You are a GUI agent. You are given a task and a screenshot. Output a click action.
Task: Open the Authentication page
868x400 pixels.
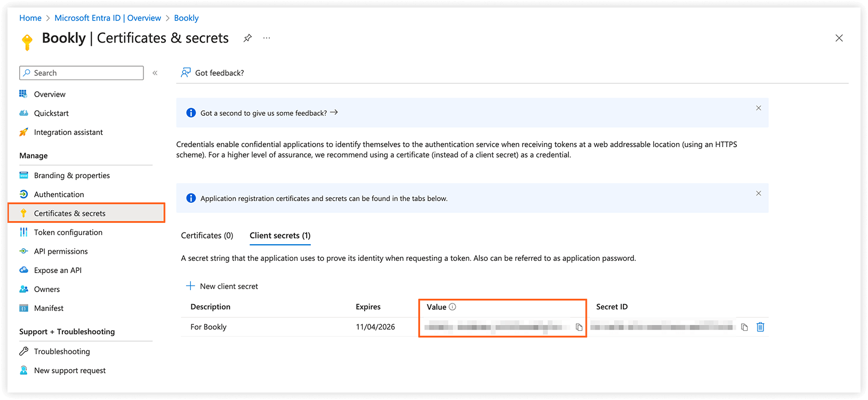coord(59,195)
